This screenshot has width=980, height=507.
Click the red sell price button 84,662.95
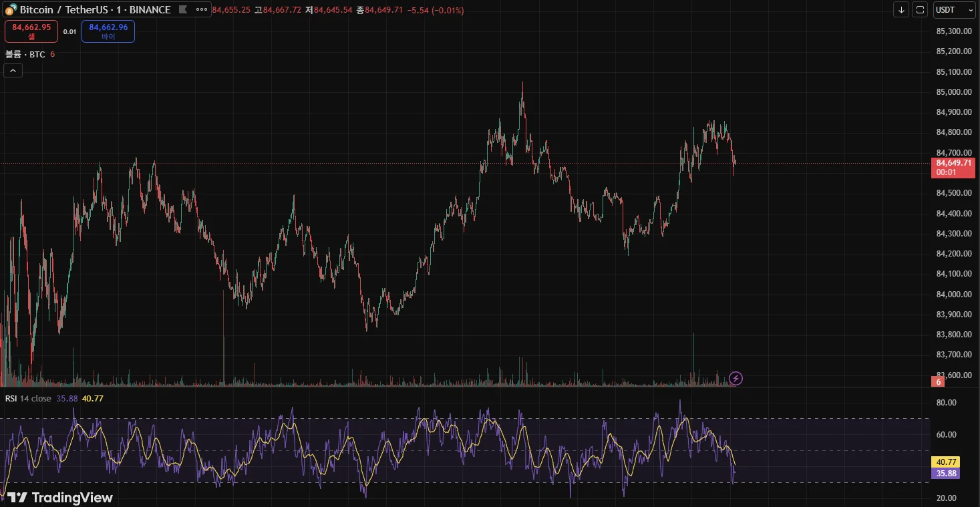coord(31,31)
